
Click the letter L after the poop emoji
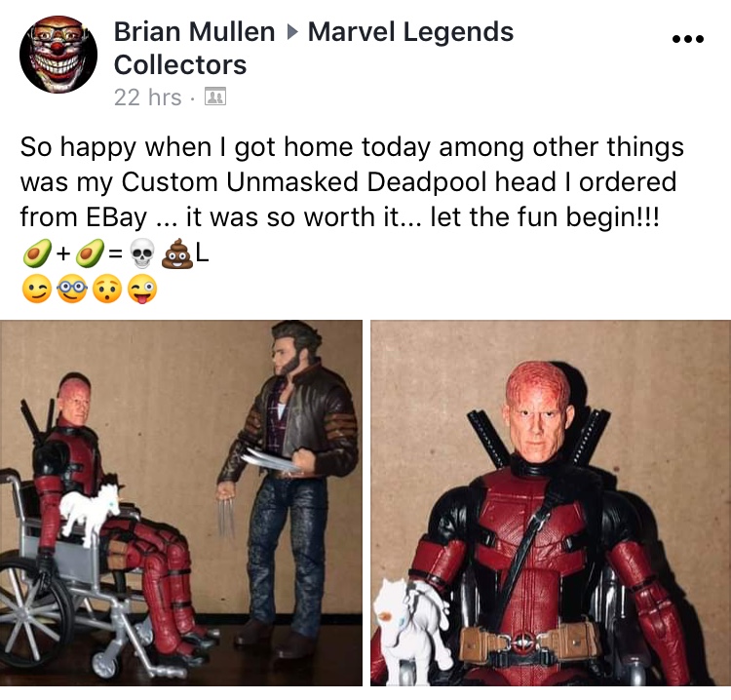pyautogui.click(x=202, y=253)
